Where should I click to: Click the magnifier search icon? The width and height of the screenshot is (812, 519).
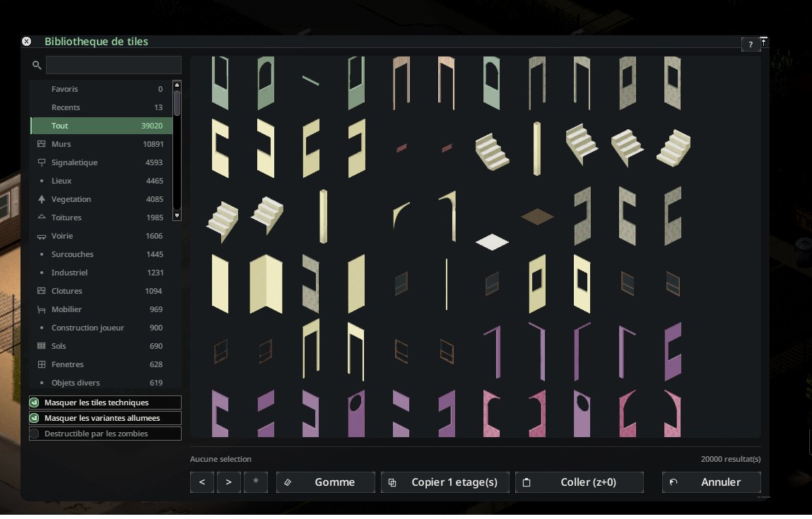(x=36, y=65)
